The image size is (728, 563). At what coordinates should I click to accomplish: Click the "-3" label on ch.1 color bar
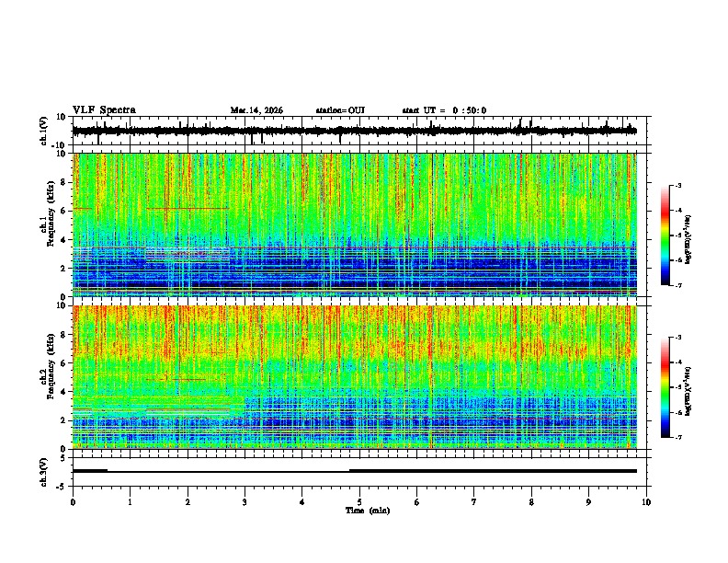click(678, 186)
